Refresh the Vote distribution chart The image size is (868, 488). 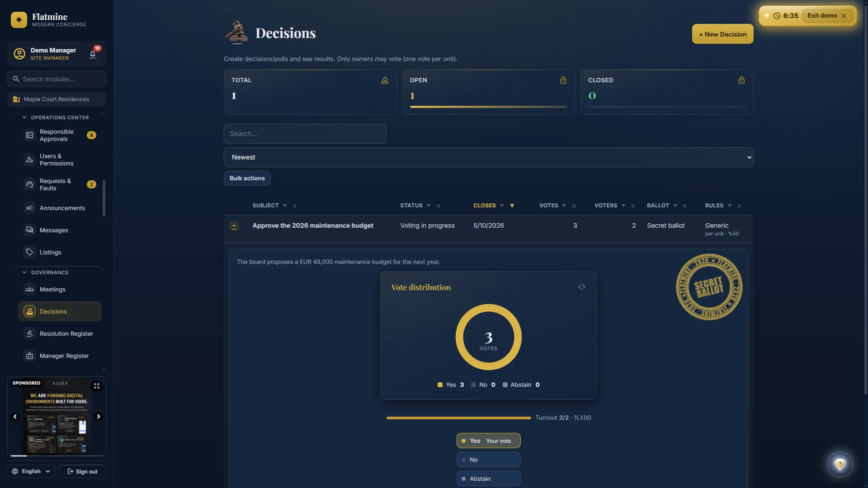(582, 287)
